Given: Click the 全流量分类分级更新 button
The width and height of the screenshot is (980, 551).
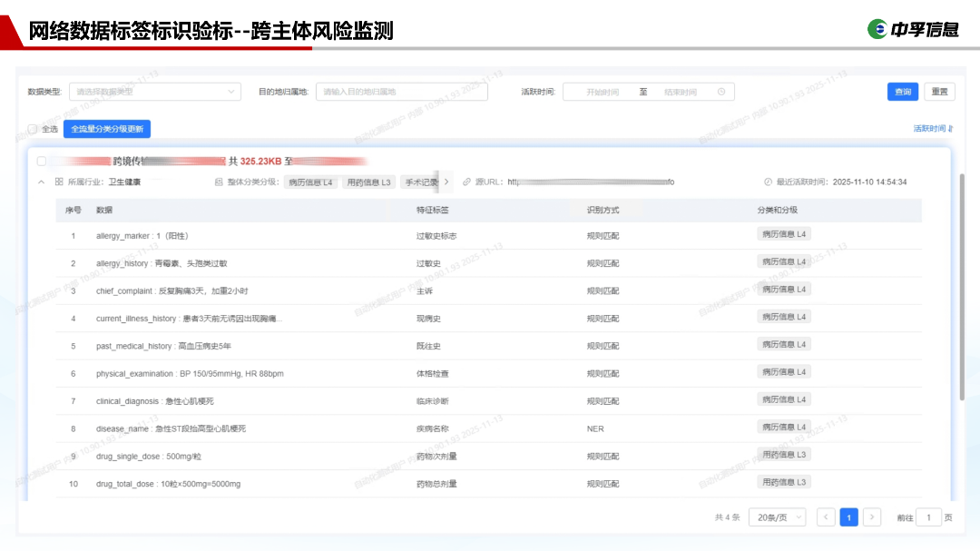Looking at the screenshot, I should [x=107, y=129].
